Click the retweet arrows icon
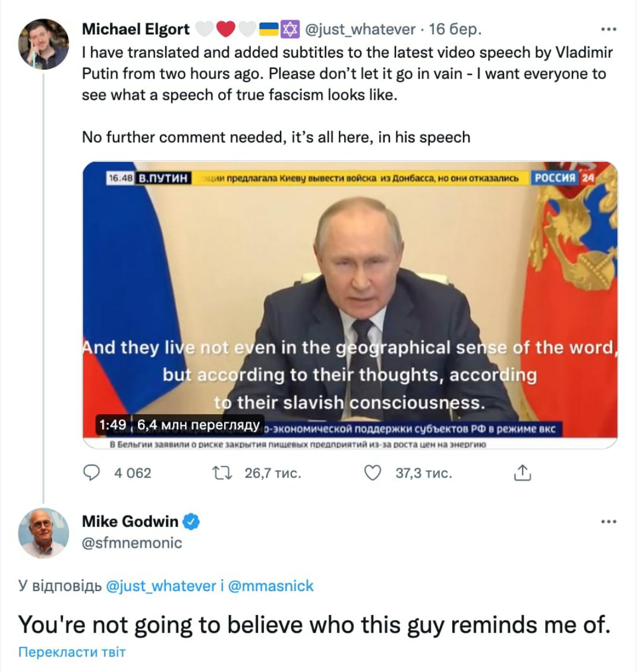The width and height of the screenshot is (642, 672). click(x=222, y=473)
